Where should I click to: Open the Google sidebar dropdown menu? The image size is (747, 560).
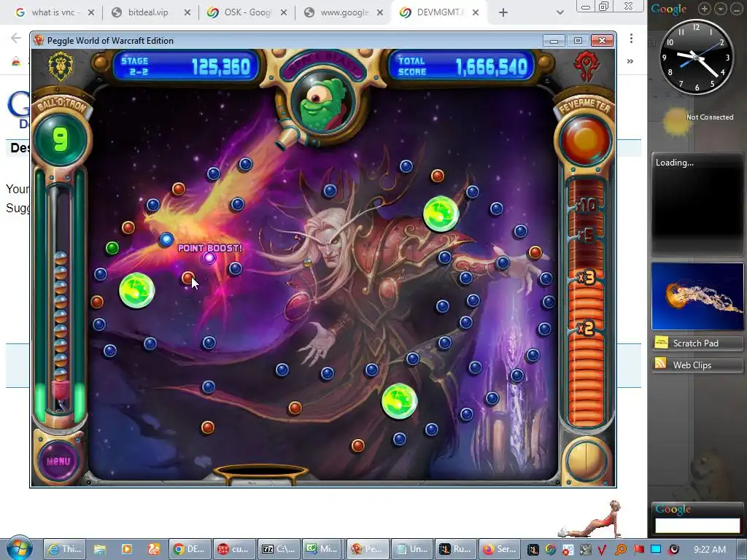tap(721, 8)
